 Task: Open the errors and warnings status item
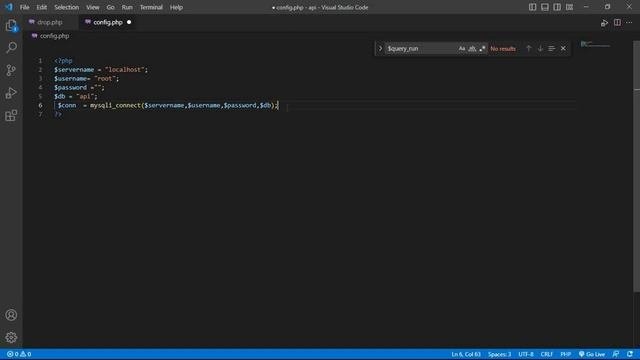point(19,354)
